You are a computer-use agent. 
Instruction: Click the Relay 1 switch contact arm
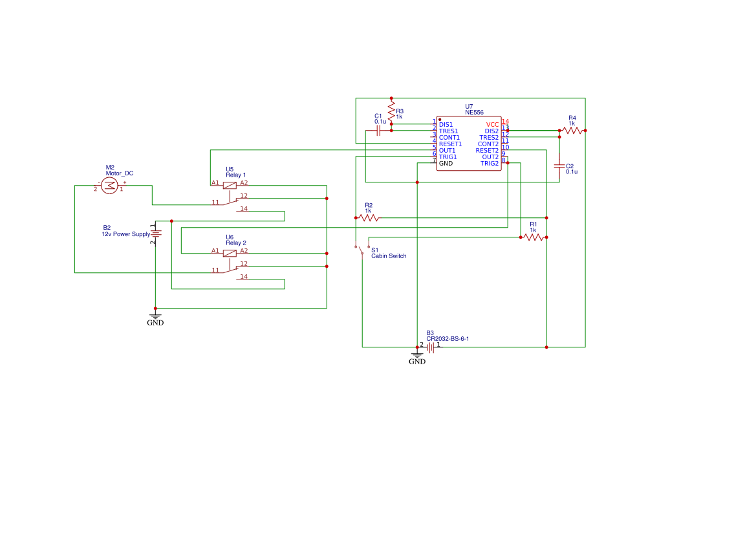tap(230, 202)
